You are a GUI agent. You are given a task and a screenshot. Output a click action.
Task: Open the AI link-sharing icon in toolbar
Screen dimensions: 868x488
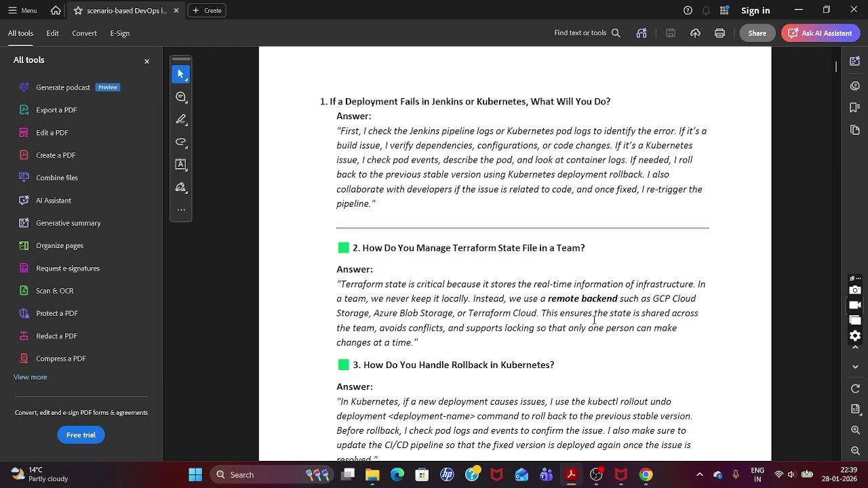tap(642, 33)
